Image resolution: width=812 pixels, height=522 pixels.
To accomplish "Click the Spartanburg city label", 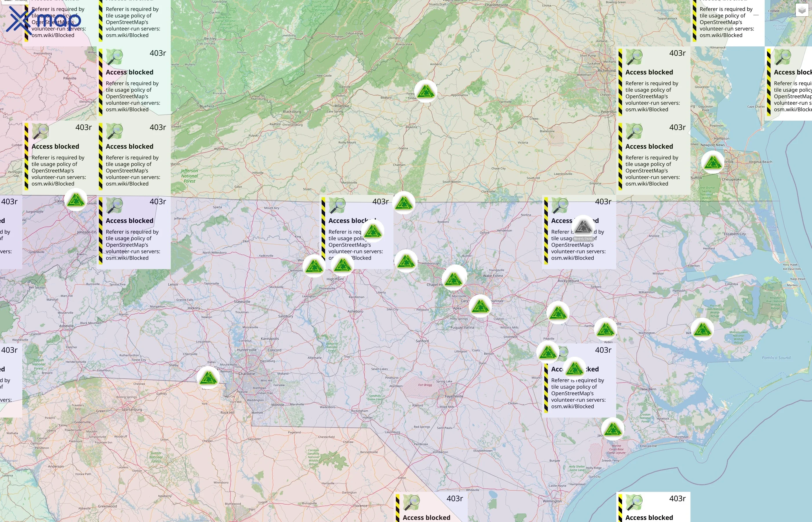I will [x=132, y=409].
